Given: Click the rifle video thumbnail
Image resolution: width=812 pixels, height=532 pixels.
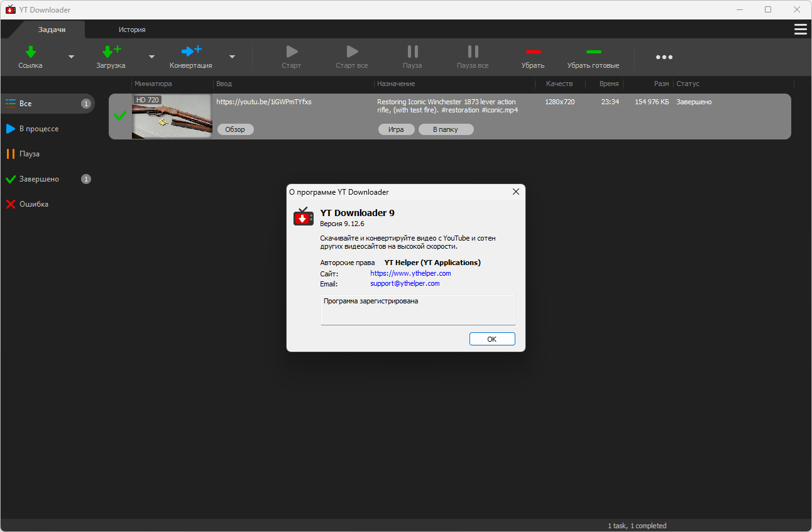Looking at the screenshot, I should [172, 116].
